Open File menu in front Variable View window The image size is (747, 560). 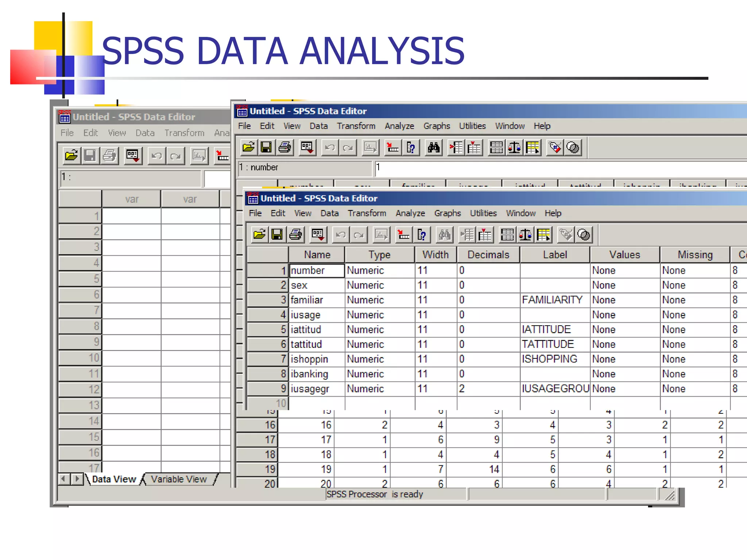(255, 213)
